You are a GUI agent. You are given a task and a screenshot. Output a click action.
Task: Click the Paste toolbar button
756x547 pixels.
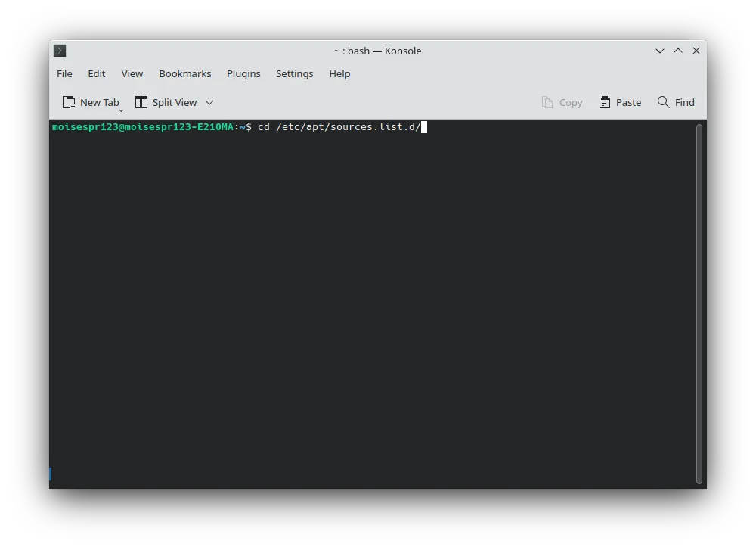620,102
